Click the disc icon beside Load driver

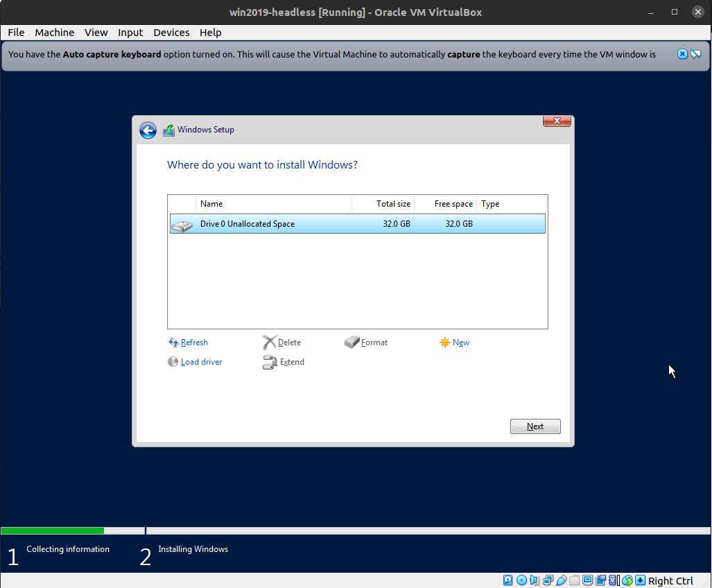(x=173, y=362)
